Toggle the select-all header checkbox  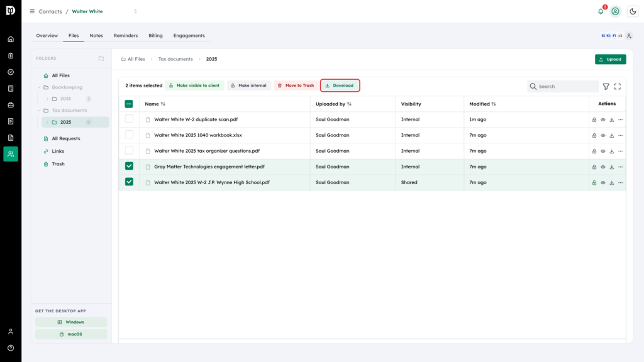point(129,104)
